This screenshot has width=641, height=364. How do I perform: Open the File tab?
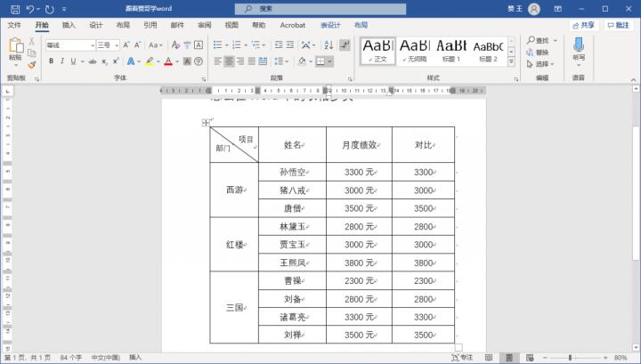[14, 25]
